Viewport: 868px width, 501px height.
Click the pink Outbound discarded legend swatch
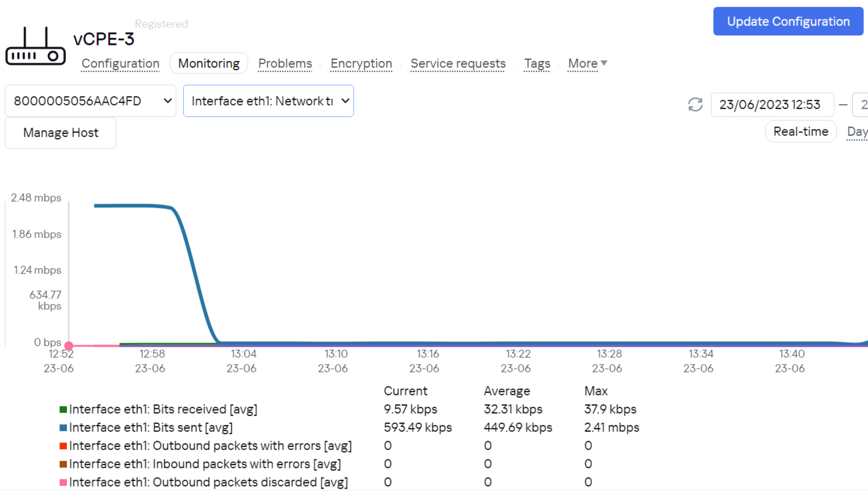63,482
